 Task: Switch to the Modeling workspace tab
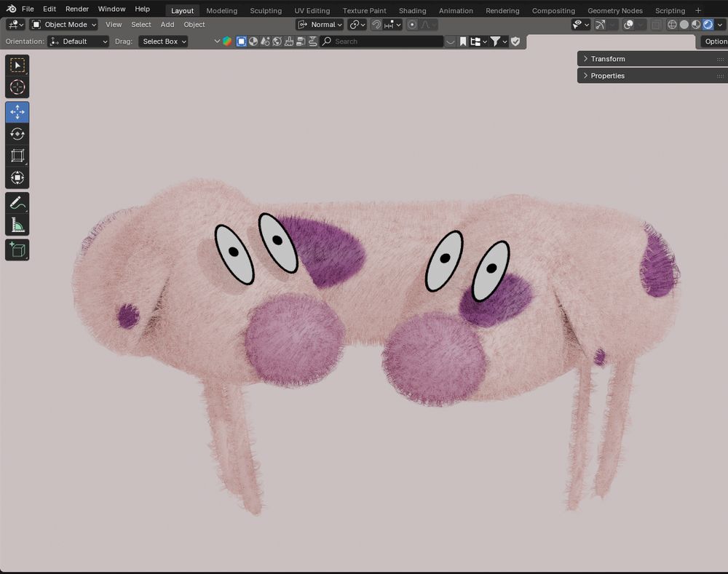[x=221, y=10]
